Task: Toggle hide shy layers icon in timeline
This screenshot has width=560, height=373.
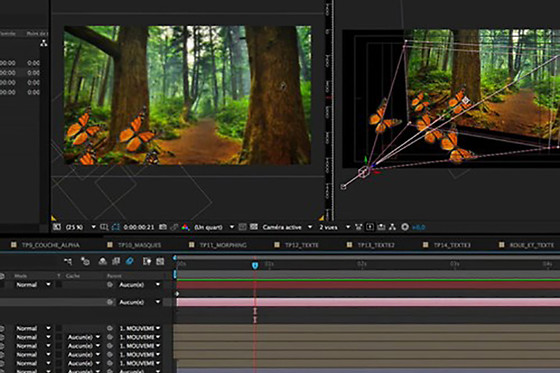Action: click(102, 262)
